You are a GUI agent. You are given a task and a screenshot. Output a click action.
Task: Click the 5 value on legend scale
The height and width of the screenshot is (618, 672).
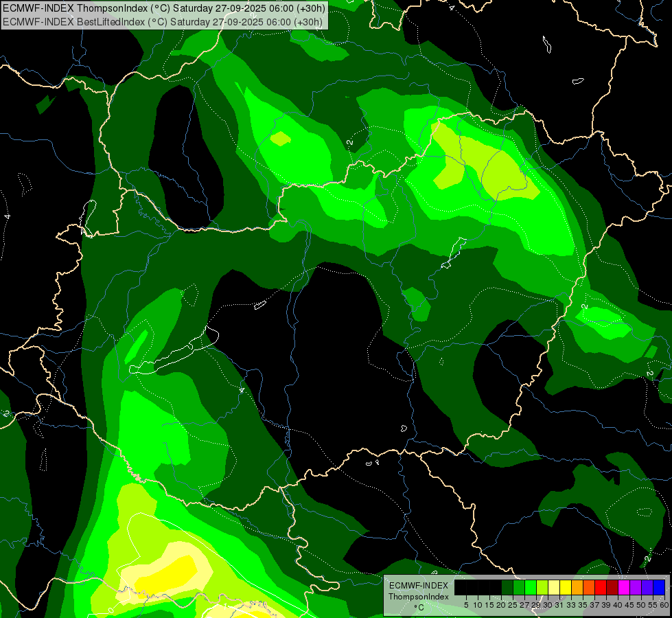[466, 604]
